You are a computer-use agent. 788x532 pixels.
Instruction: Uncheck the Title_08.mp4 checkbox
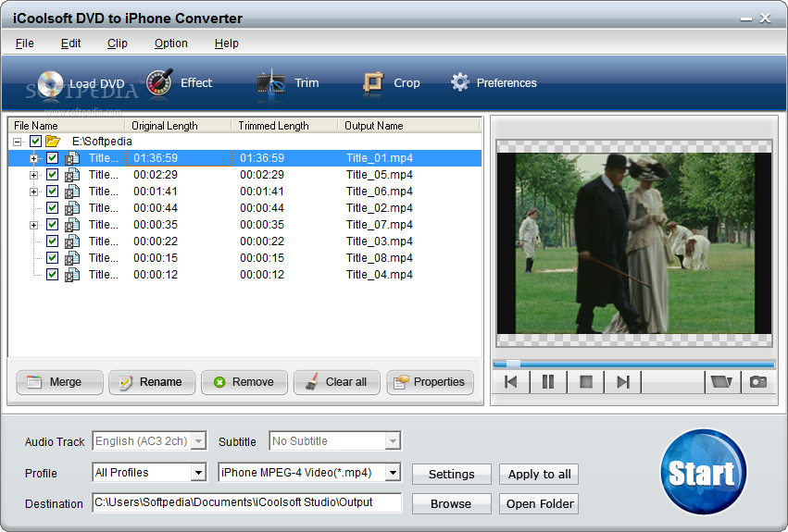(x=52, y=257)
